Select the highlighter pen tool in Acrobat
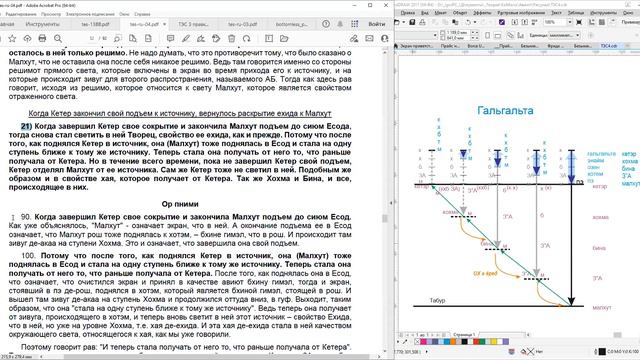Screen dimensions: 640x360 tap(186, 38)
